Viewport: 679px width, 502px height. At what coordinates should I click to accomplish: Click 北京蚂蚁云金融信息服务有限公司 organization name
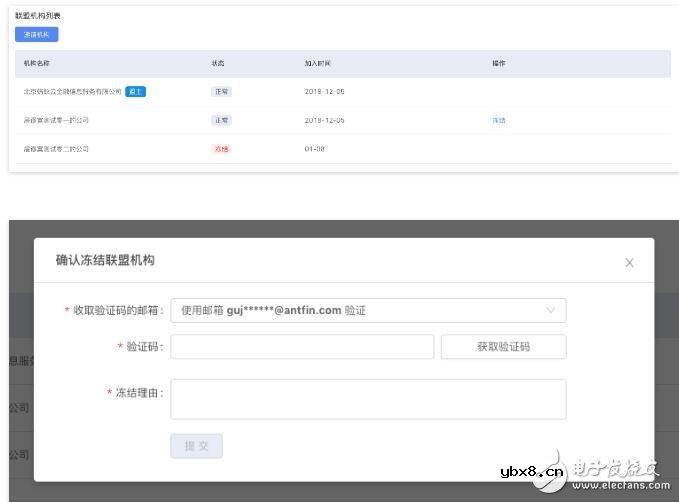(x=72, y=91)
